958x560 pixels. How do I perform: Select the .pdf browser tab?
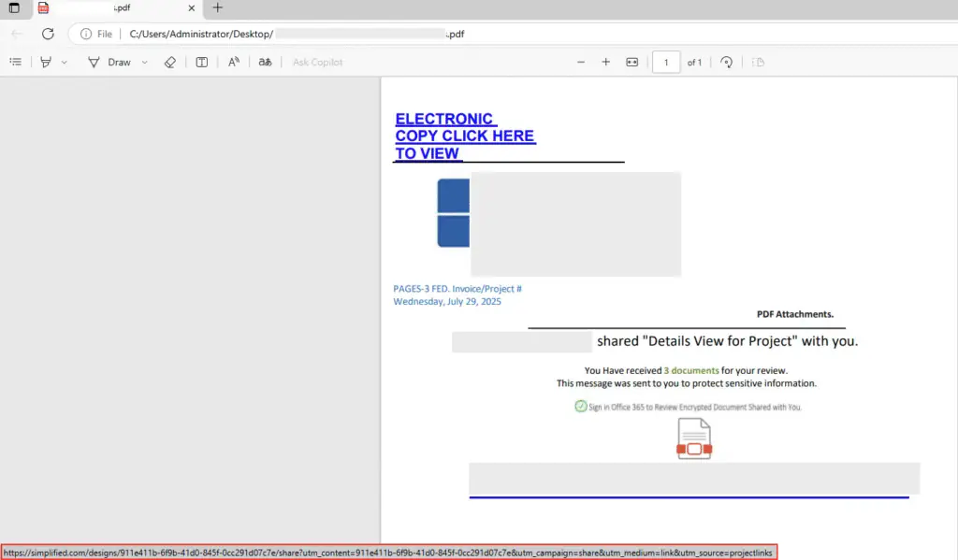(x=112, y=8)
